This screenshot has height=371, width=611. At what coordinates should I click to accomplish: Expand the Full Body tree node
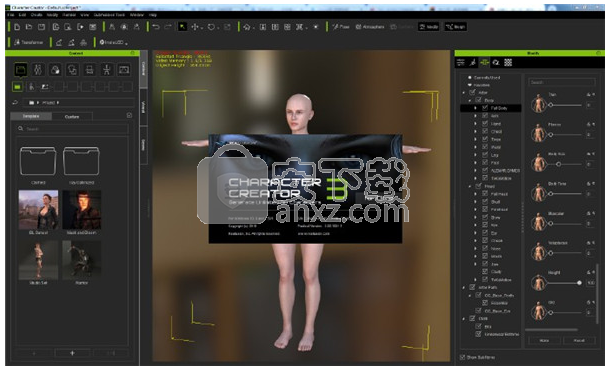[x=475, y=108]
